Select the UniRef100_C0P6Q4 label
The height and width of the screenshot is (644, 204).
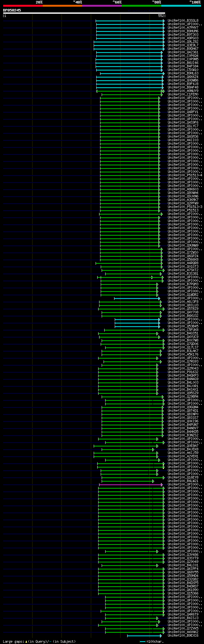(x=183, y=56)
